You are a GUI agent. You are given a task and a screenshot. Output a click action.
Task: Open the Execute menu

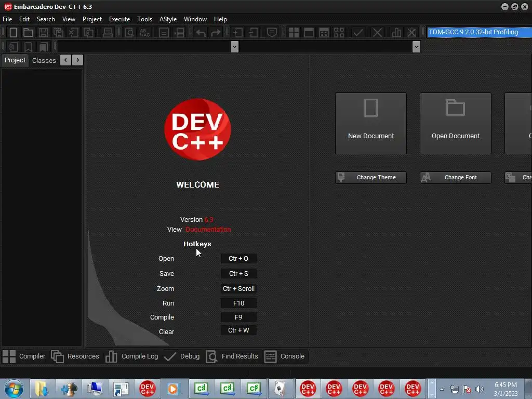click(x=119, y=19)
